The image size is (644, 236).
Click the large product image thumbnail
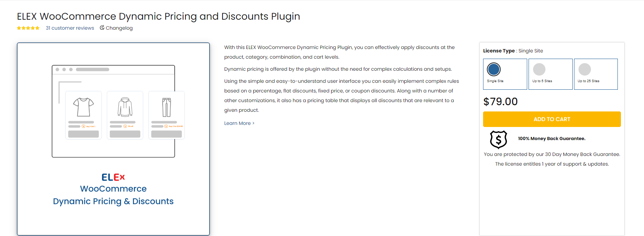coord(113,138)
